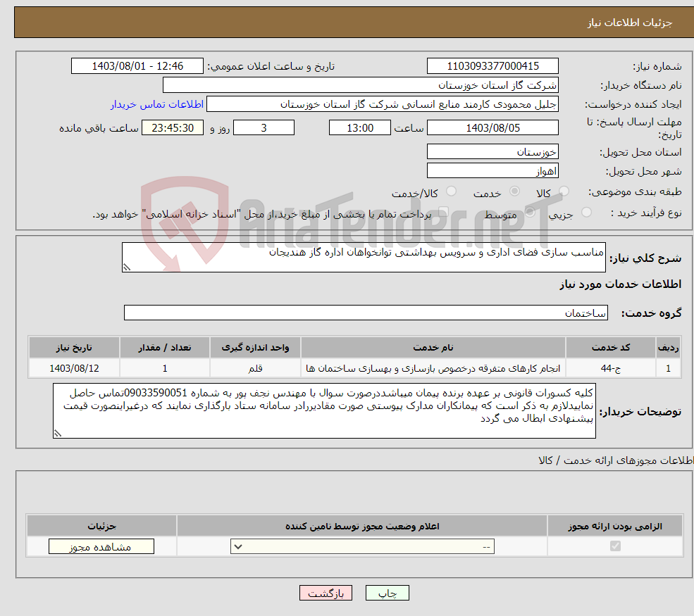694x616 pixels.
Task: Select the کالا radio button
Action: click(x=564, y=191)
